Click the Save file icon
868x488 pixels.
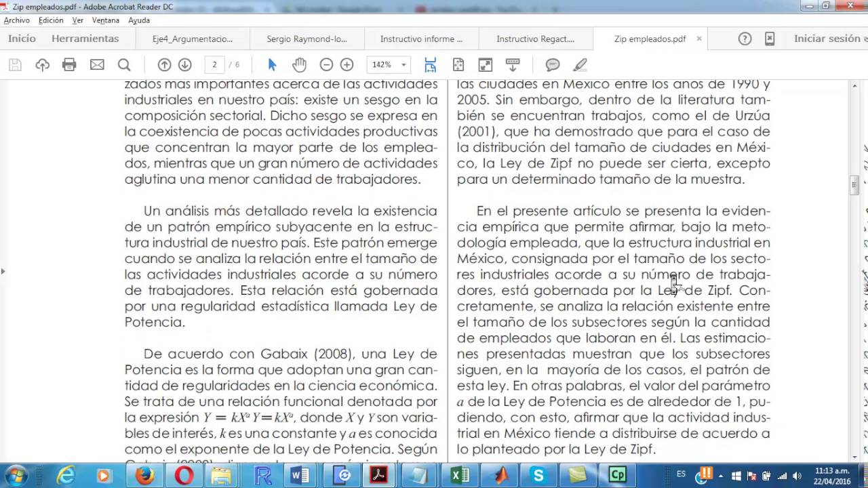[x=15, y=65]
